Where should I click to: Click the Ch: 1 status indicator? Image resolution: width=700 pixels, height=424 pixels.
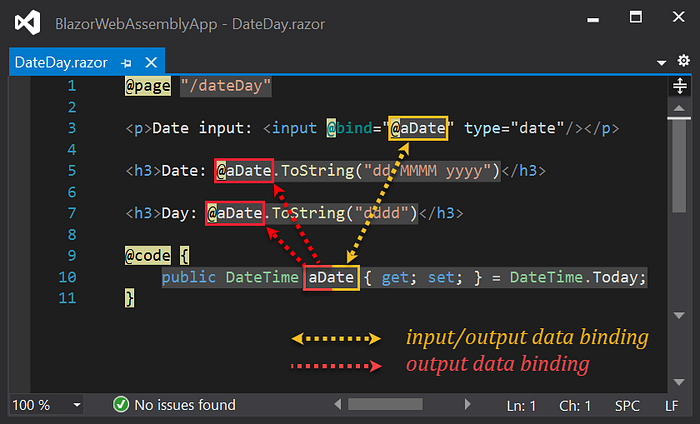point(575,406)
